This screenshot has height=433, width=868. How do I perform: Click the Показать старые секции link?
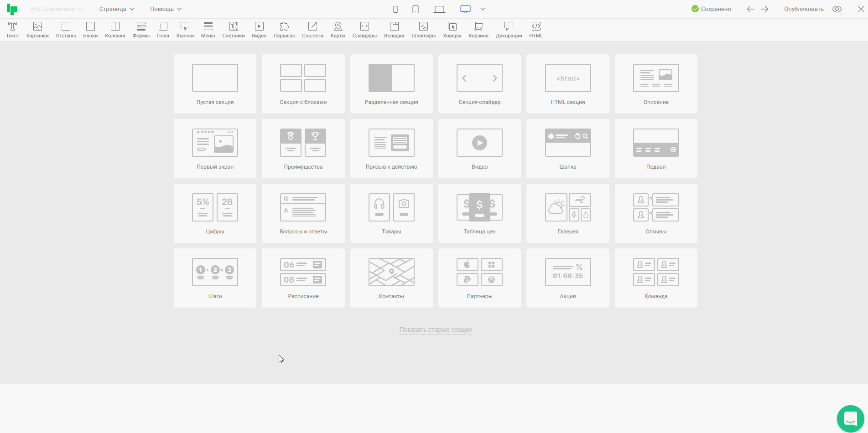(435, 330)
